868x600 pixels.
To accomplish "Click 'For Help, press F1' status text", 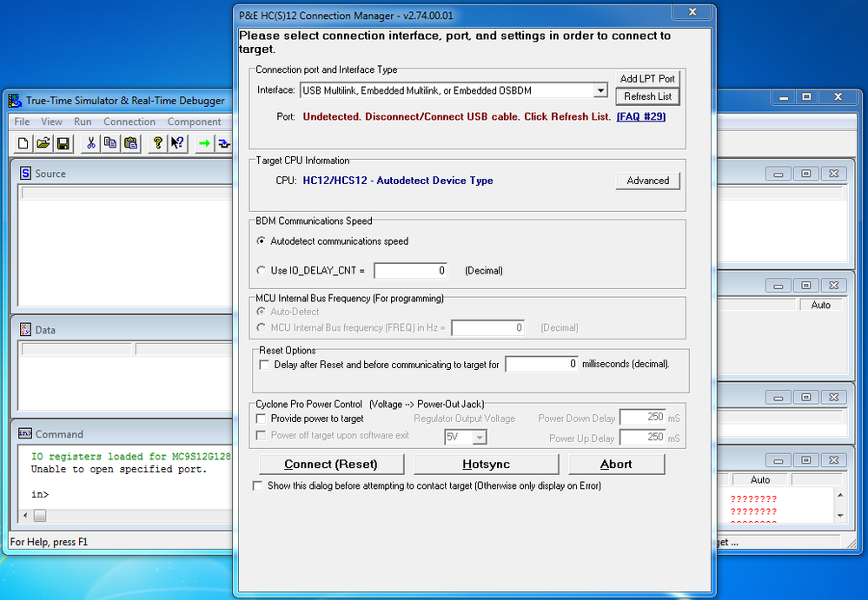I will point(49,542).
